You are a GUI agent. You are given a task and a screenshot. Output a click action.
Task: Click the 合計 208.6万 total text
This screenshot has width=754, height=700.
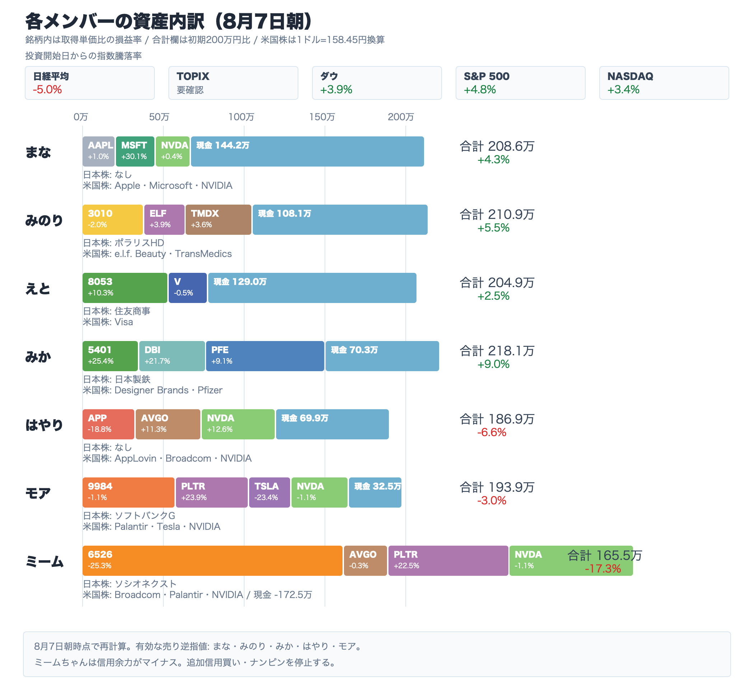tap(497, 146)
